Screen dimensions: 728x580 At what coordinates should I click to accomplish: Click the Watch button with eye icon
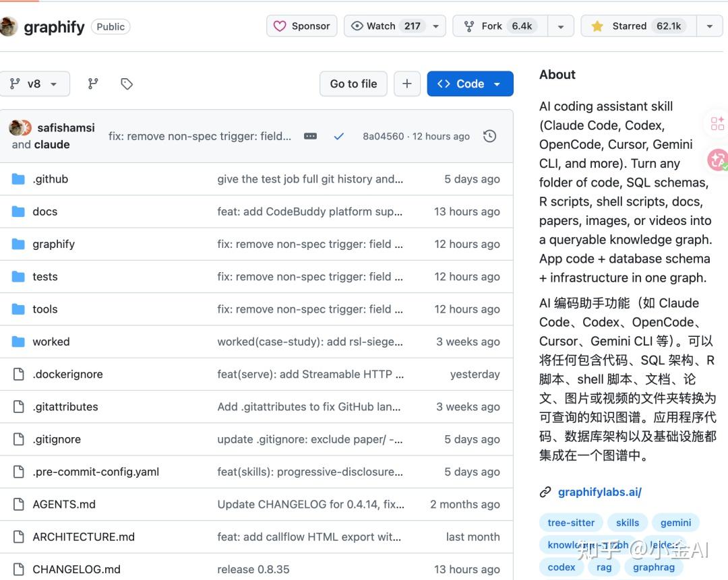(x=386, y=26)
